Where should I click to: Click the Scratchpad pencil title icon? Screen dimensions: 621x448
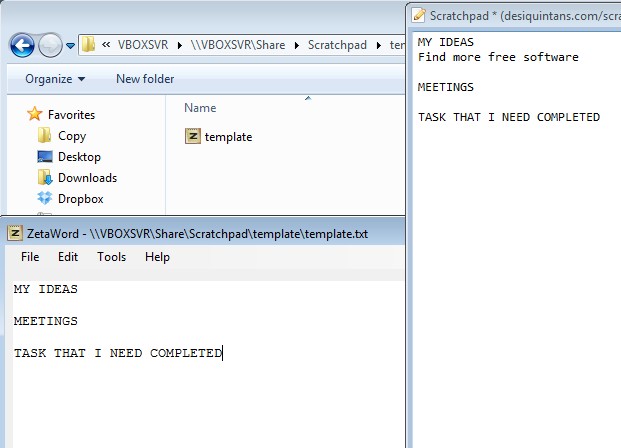(x=418, y=15)
